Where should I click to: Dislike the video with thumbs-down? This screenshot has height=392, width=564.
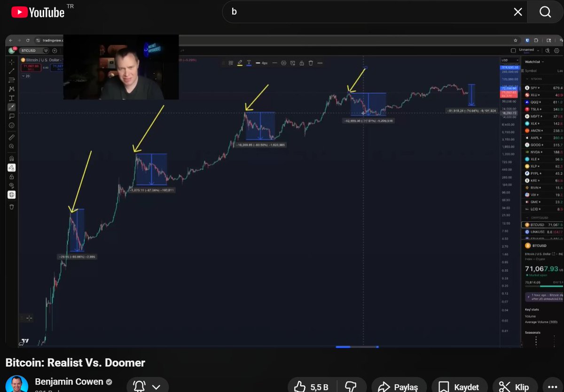pyautogui.click(x=351, y=387)
